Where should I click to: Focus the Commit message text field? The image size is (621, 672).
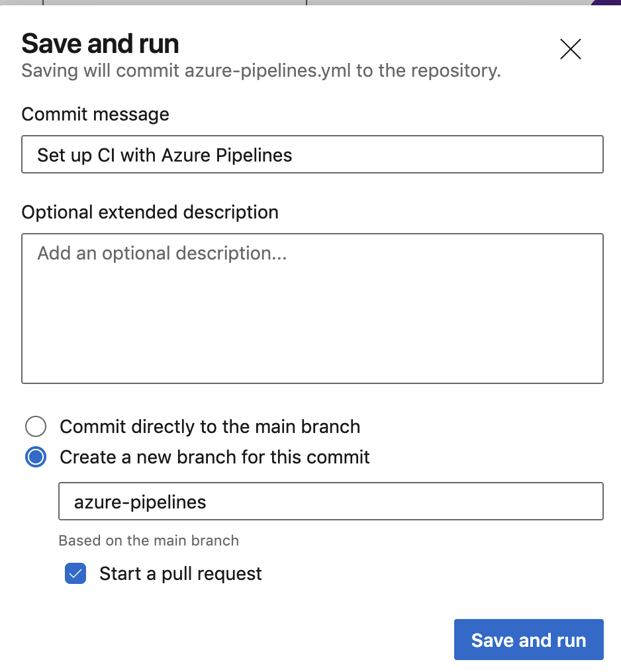pyautogui.click(x=312, y=154)
